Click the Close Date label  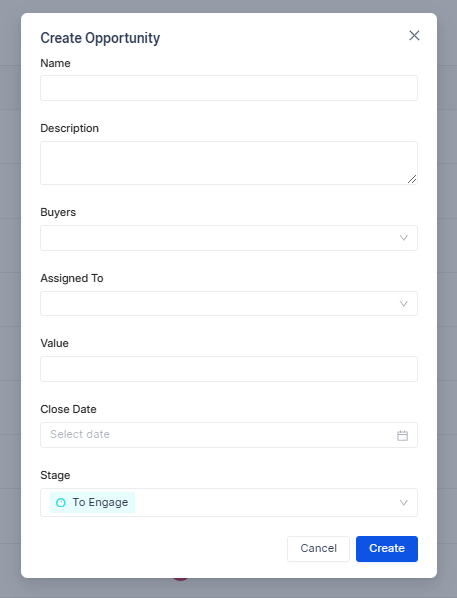coord(68,409)
